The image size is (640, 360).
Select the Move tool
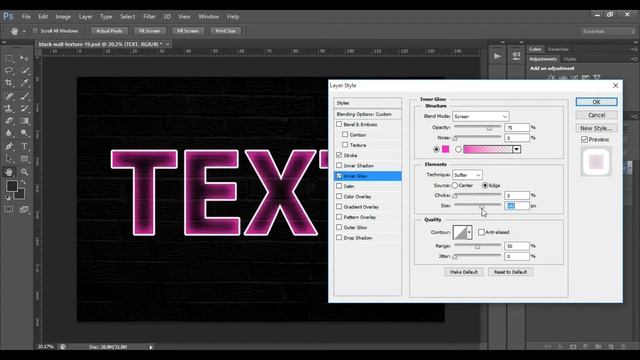[x=24, y=58]
